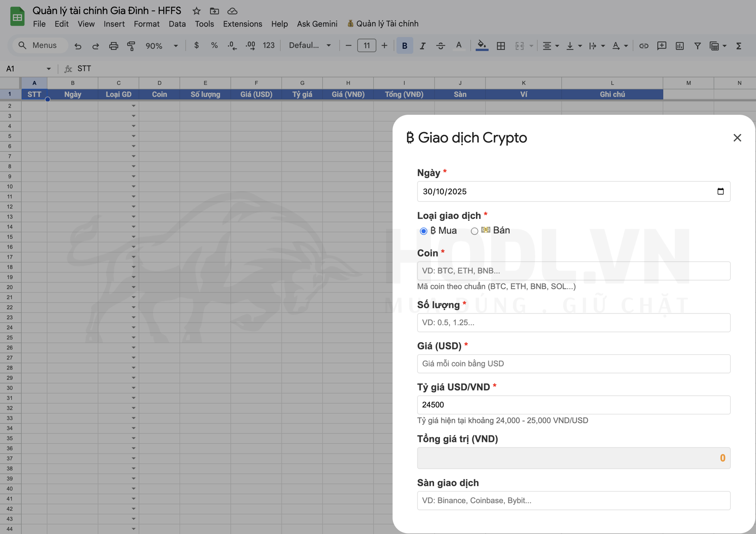Insert a comment

(x=661, y=45)
